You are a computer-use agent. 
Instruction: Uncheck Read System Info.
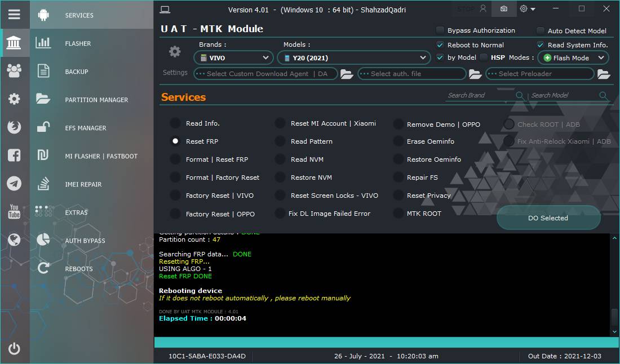point(540,45)
